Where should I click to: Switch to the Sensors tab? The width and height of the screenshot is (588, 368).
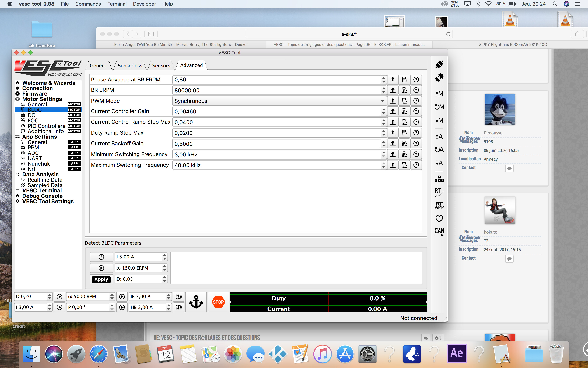161,66
